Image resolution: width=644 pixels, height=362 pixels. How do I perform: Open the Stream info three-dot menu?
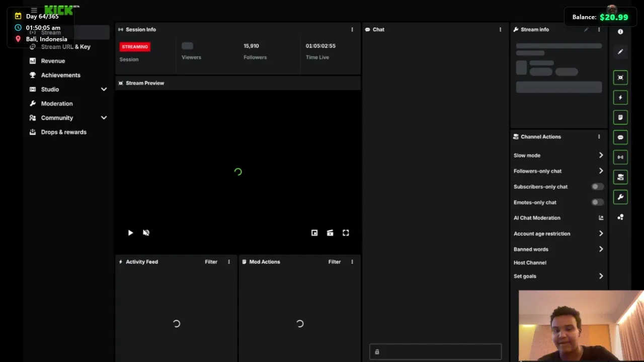pyautogui.click(x=599, y=30)
